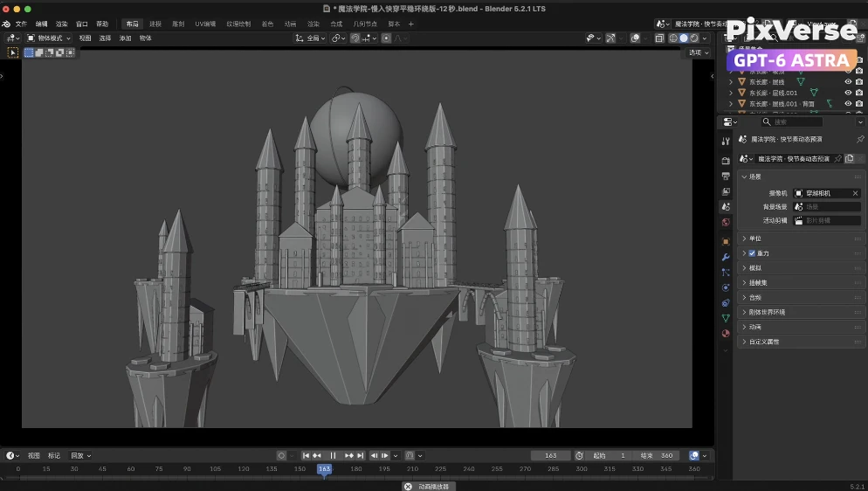The height and width of the screenshot is (491, 868).
Task: Open the View Layer properties tab icon
Action: click(726, 191)
